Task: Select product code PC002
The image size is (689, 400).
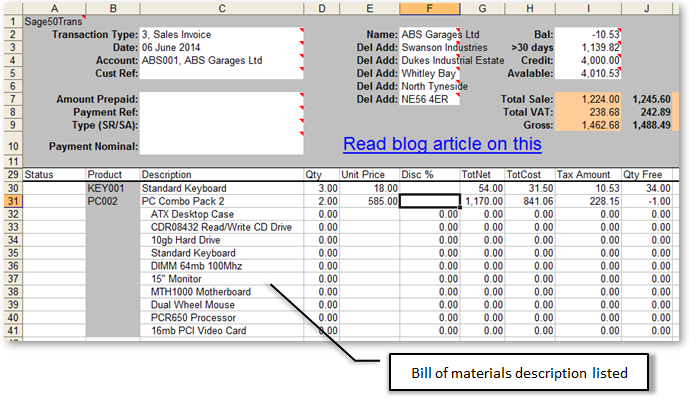Action: [113, 201]
